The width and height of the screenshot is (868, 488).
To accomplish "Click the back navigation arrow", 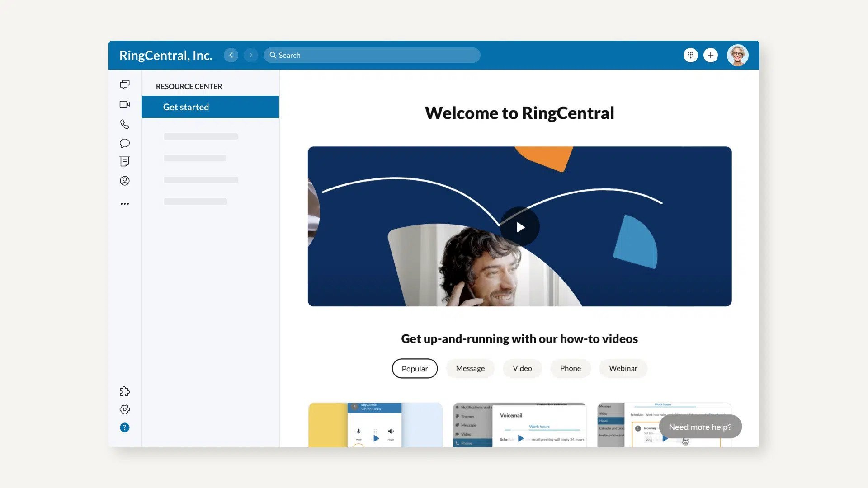I will click(231, 55).
